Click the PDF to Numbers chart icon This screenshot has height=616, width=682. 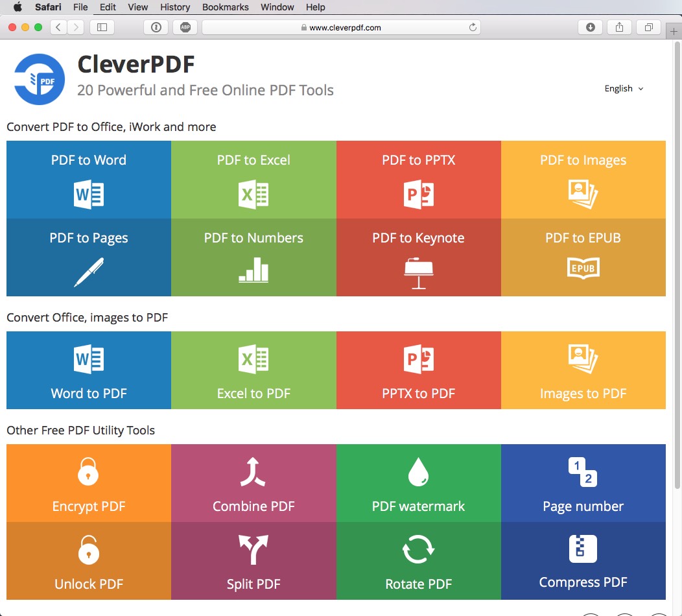click(253, 270)
